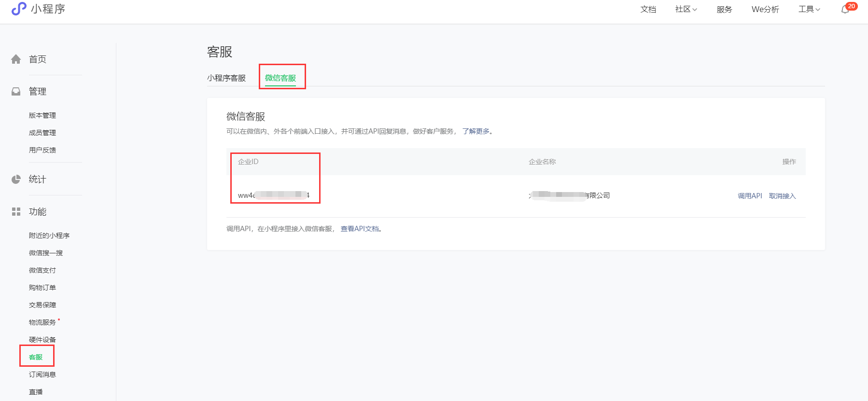The width and height of the screenshot is (868, 401).
Task: Open 微信搜一搜 in the sidebar
Action: point(46,253)
